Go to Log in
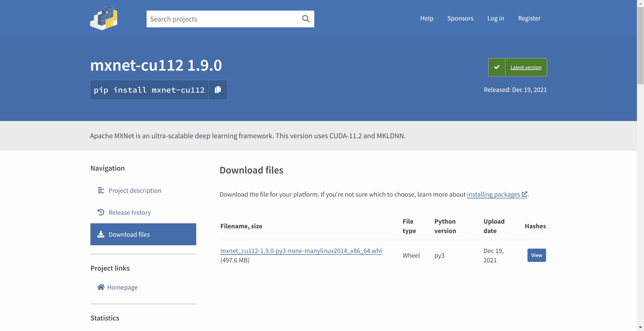644x331 pixels. point(496,18)
